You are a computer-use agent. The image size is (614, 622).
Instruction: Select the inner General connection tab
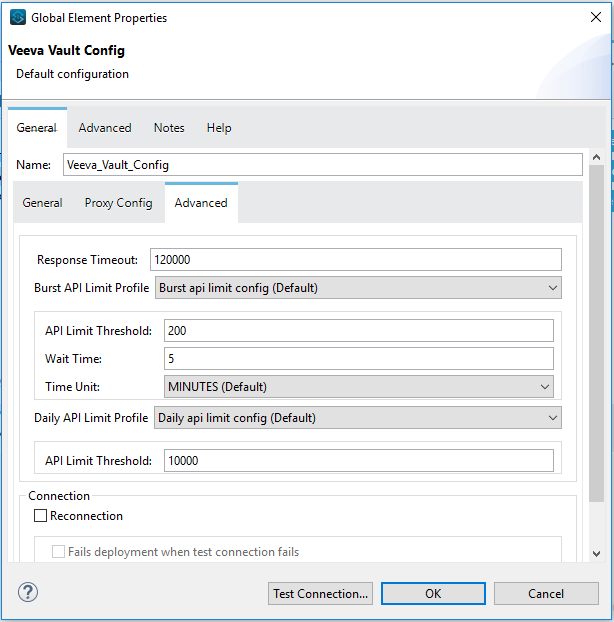click(x=42, y=203)
